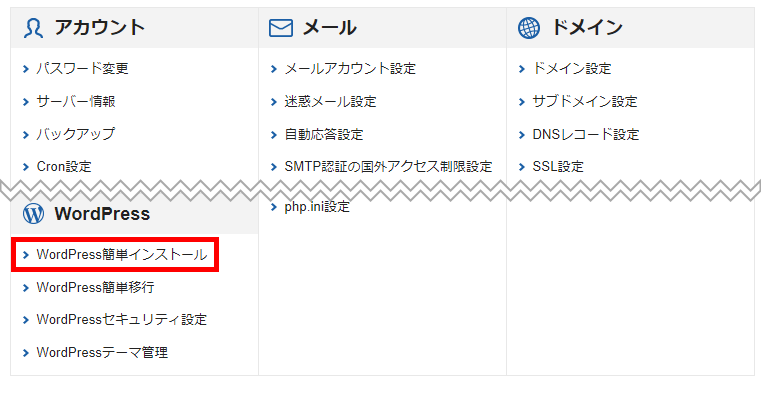Viewport: 761px width, 393px height.
Task: Click chevron beside Cron設定
Action: coord(26,167)
